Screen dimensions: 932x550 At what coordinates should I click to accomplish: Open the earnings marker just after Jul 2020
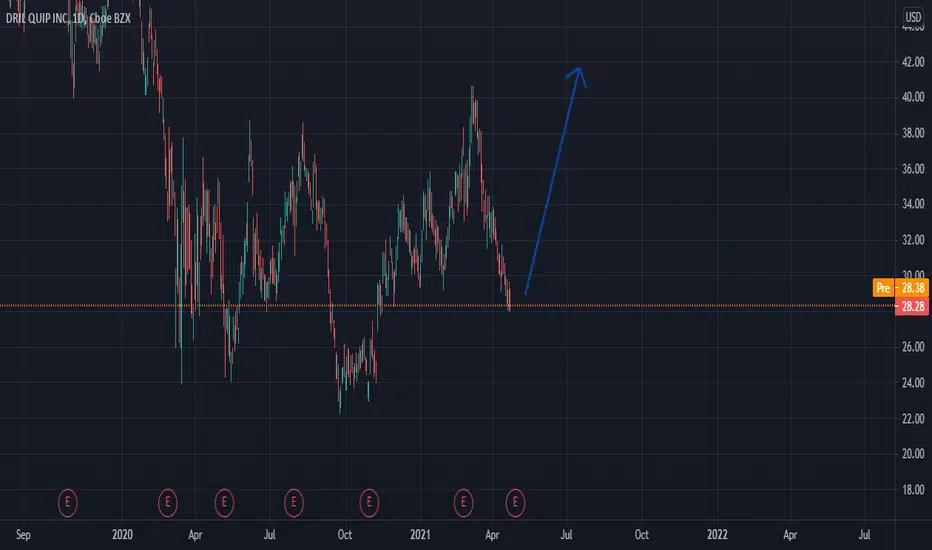294,502
